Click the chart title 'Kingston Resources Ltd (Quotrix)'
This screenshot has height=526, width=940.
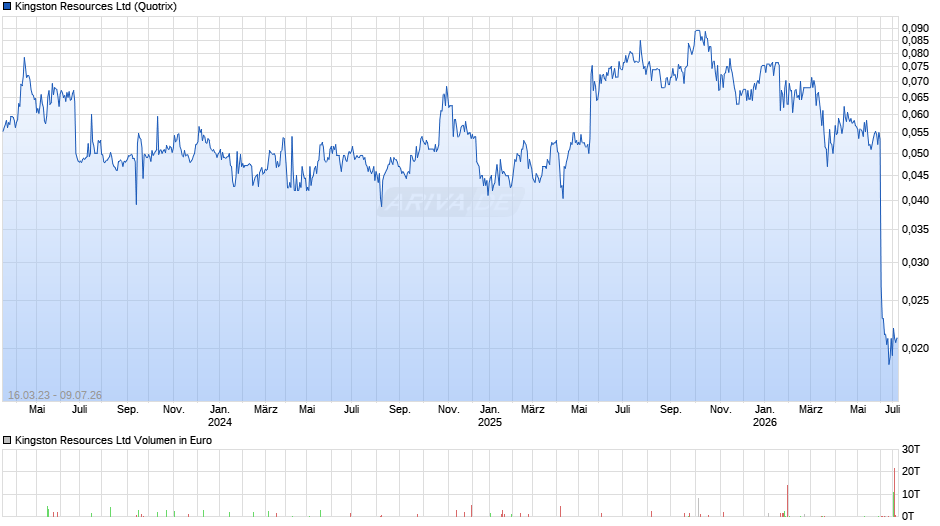click(96, 7)
